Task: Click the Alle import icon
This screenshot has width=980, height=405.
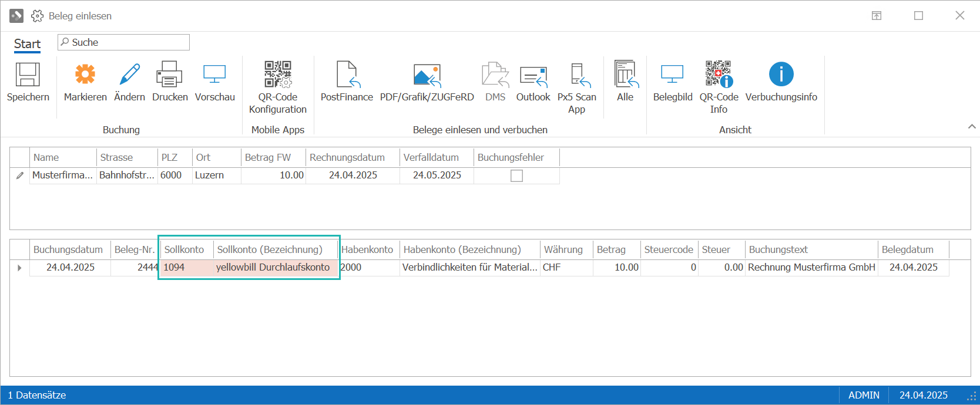Action: coord(625,75)
